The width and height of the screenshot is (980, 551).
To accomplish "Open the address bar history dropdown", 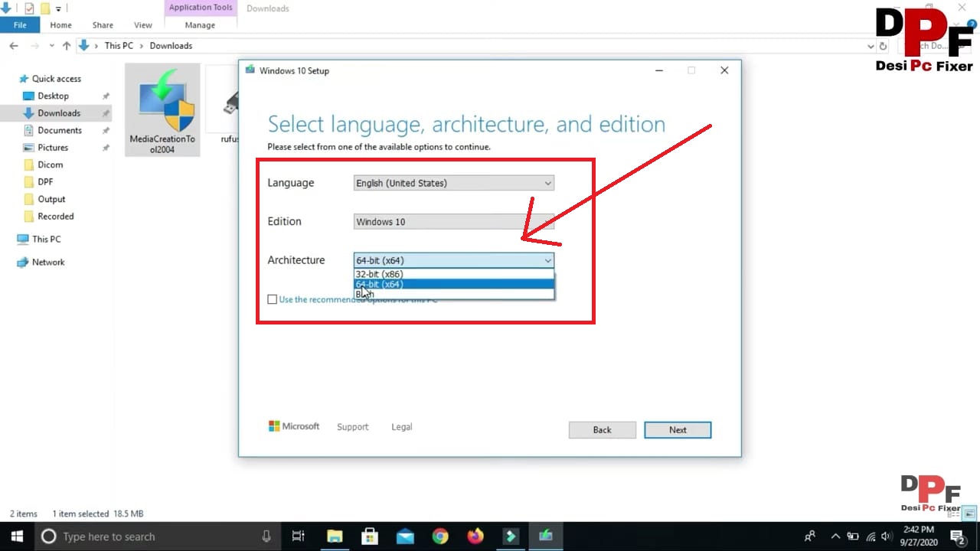I will click(871, 46).
